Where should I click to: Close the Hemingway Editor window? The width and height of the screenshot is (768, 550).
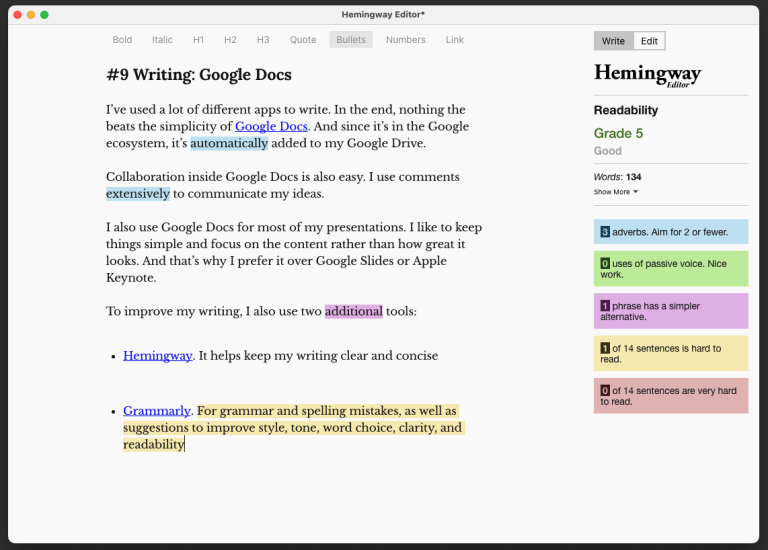(18, 15)
